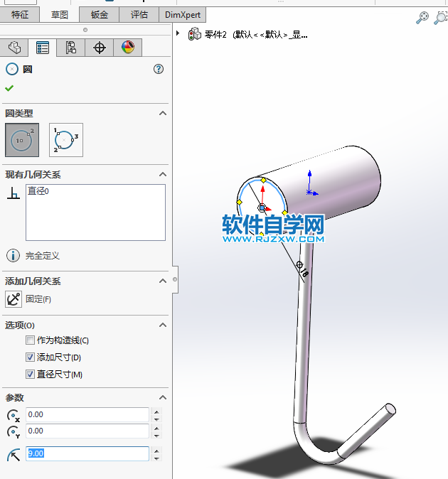
Task: Click the circle tool title icon
Action: [12, 69]
